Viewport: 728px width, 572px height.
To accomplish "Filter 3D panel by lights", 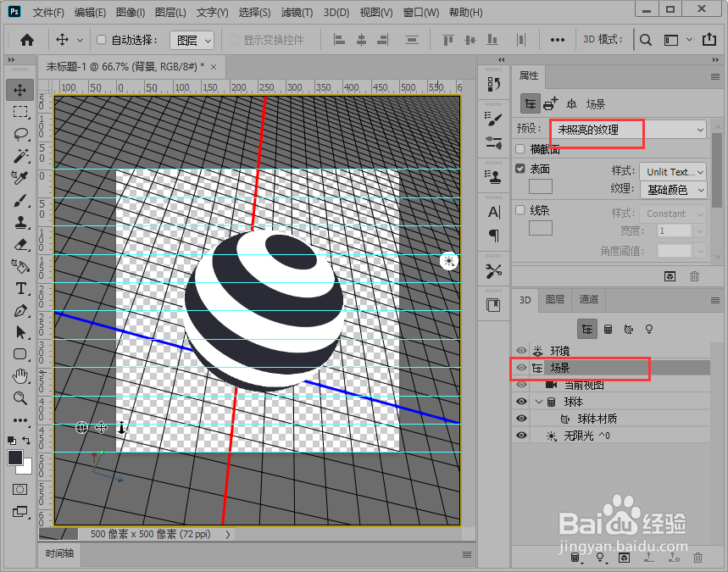I will coord(649,329).
